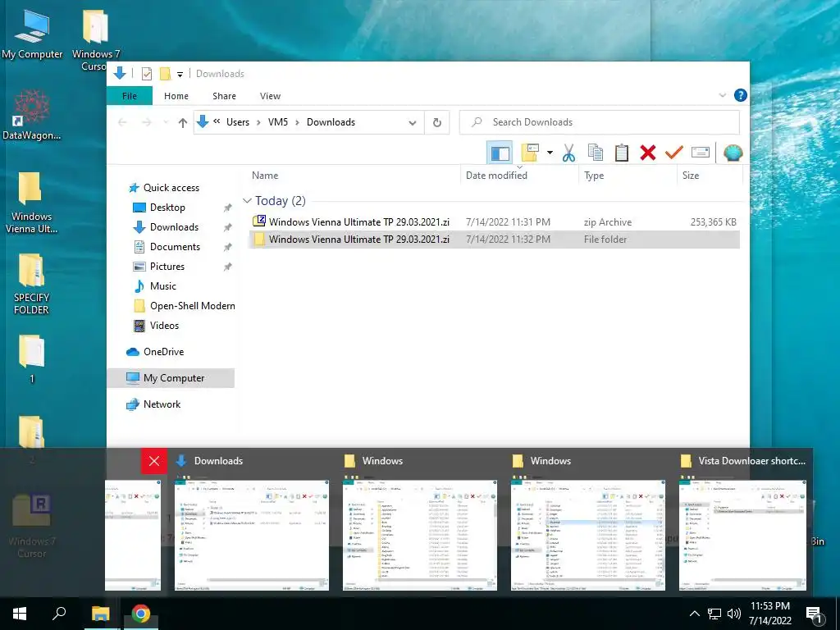840x630 pixels.
Task: Open Downloads in the navigation pane
Action: [x=174, y=227]
